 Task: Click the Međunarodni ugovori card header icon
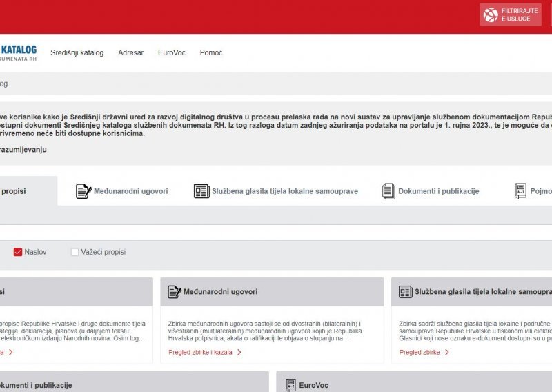(x=175, y=292)
